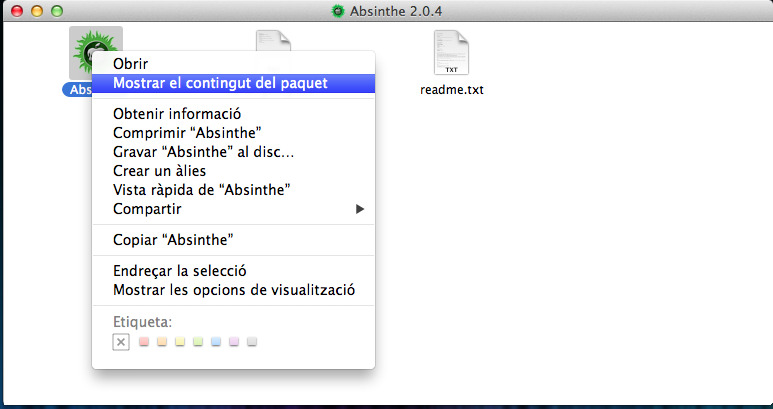
Task: Open "Mostrar les opcions de visualització"
Action: [234, 290]
